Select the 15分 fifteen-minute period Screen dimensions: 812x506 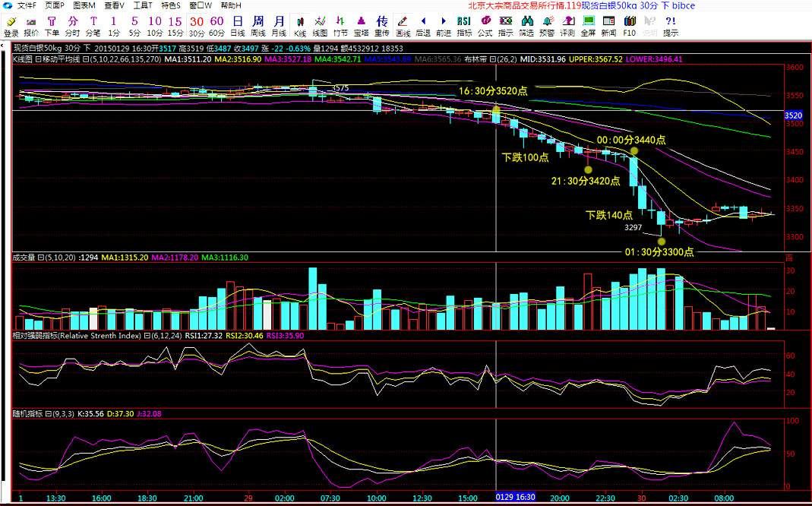tap(175, 27)
